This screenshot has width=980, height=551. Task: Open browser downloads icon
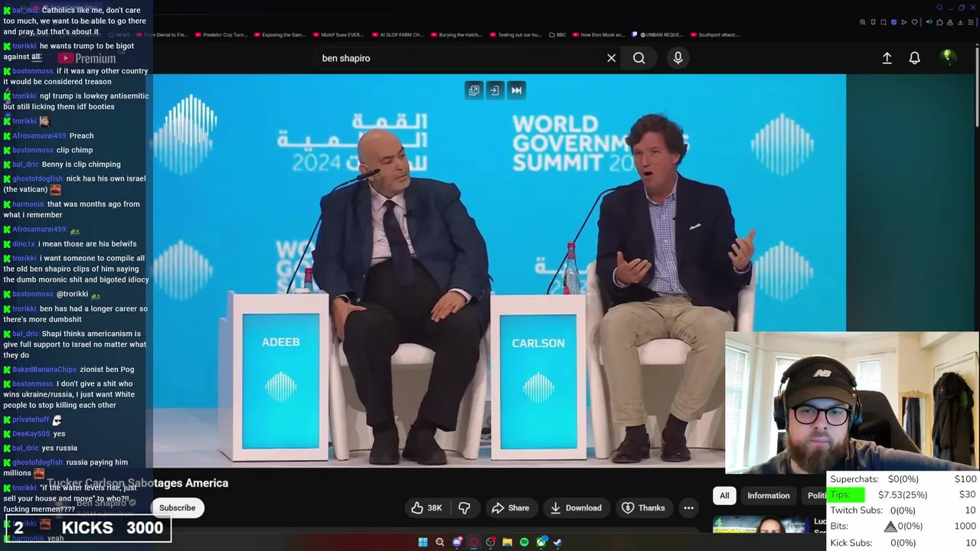click(x=960, y=22)
